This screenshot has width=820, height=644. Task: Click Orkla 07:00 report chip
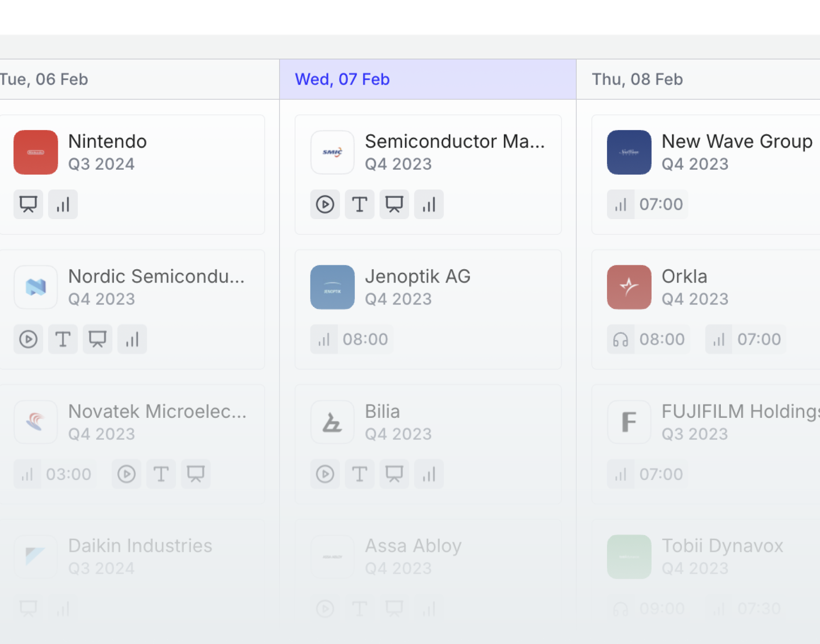coord(746,339)
